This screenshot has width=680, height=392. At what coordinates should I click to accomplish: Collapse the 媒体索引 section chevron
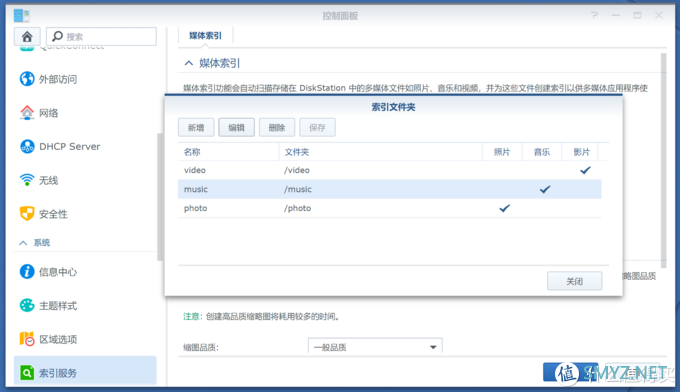tap(189, 63)
